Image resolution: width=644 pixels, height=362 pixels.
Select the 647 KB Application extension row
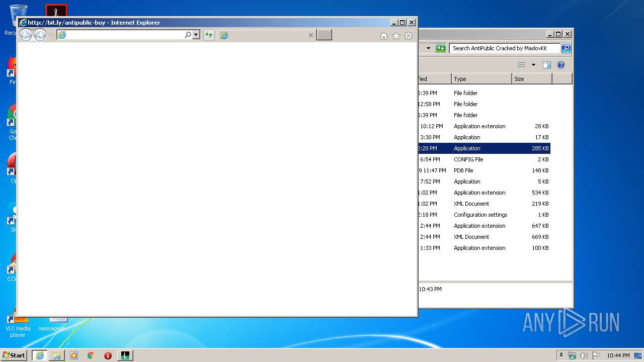click(484, 226)
